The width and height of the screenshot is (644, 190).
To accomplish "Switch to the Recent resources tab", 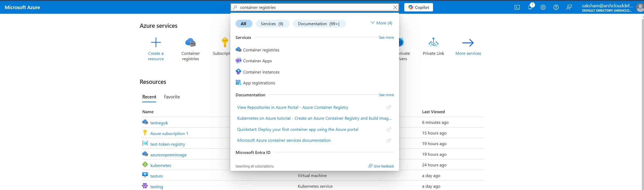I will coord(149,97).
